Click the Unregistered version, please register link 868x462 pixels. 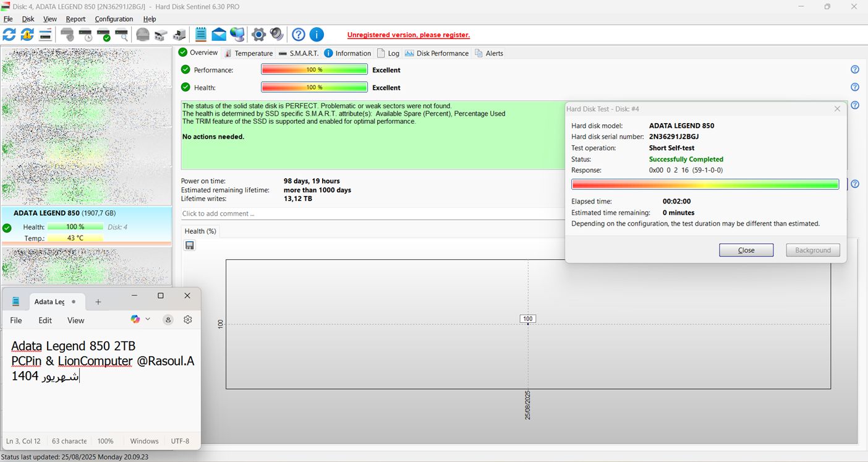tap(408, 35)
